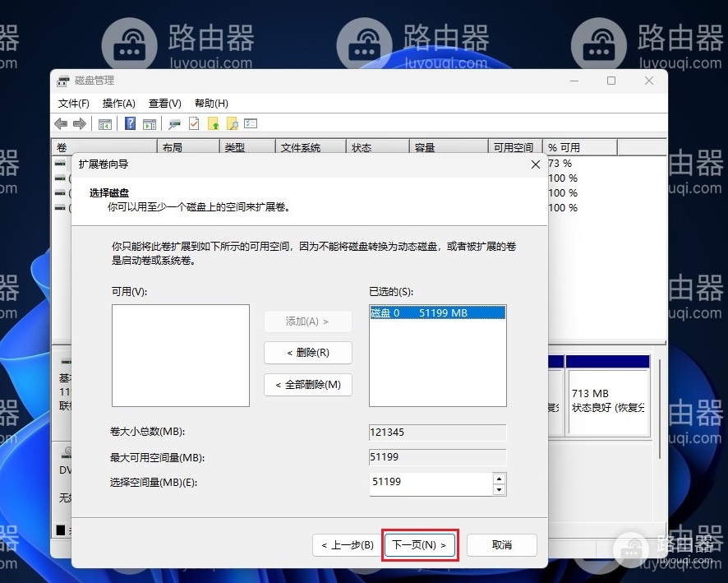Click the folder with magnifier icon
Viewport: 728px width, 583px height.
[233, 123]
